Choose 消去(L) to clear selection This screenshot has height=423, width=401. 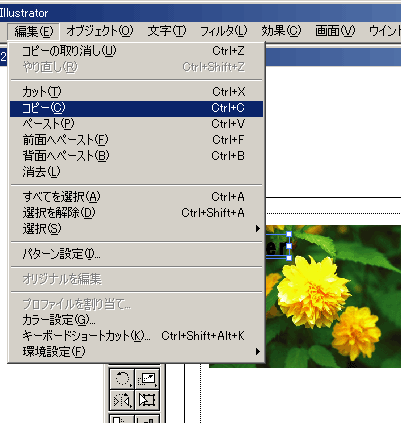136,172
